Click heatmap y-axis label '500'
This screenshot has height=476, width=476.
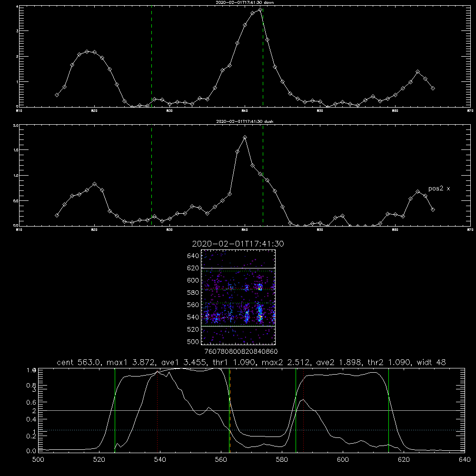[x=193, y=341]
